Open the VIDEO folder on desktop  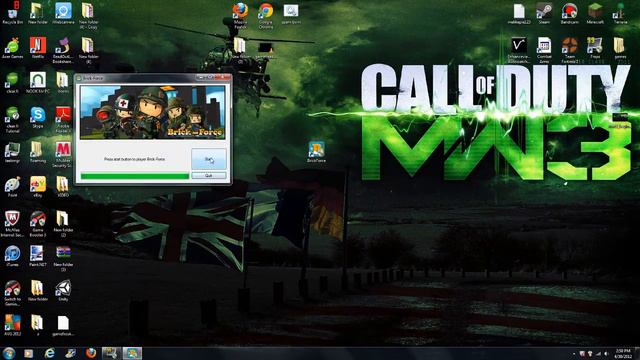click(63, 187)
